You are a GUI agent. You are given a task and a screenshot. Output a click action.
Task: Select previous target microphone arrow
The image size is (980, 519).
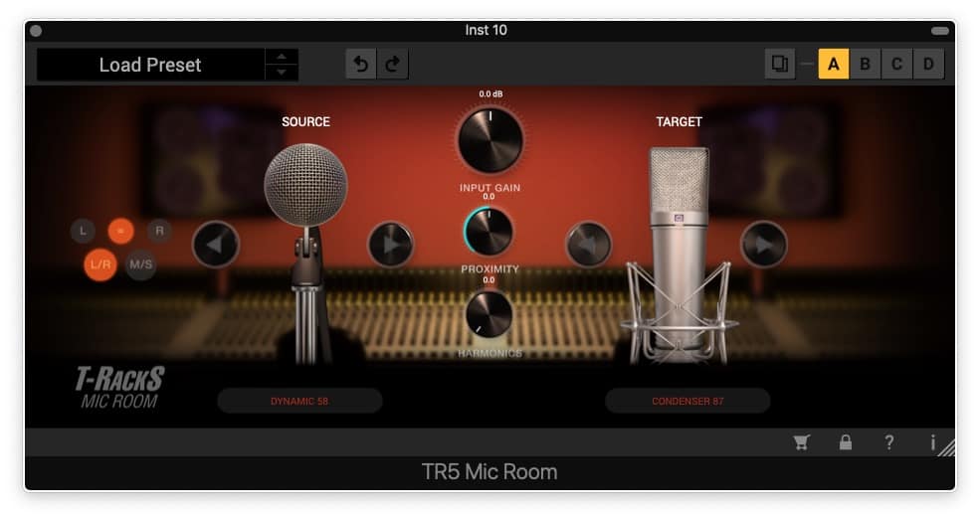click(x=588, y=245)
